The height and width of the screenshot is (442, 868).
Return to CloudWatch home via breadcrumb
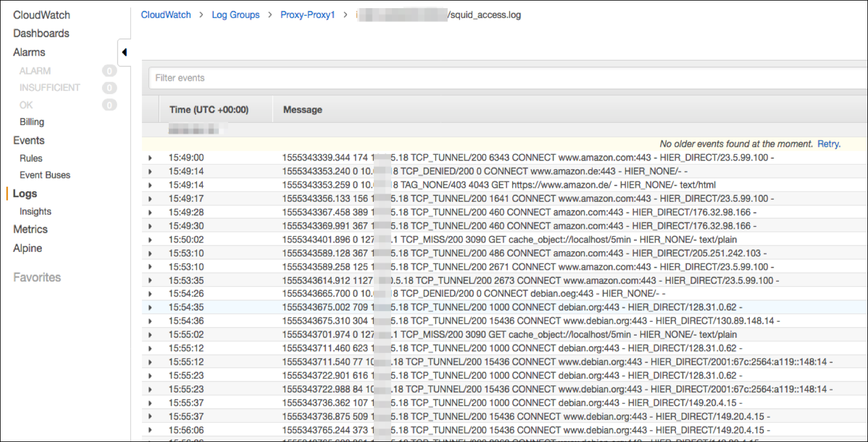click(x=165, y=15)
